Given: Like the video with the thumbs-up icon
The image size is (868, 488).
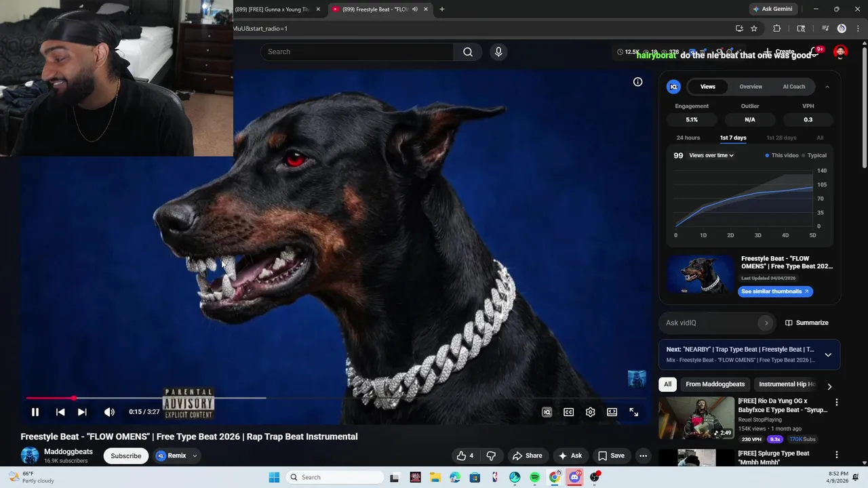Looking at the screenshot, I should click(x=465, y=455).
